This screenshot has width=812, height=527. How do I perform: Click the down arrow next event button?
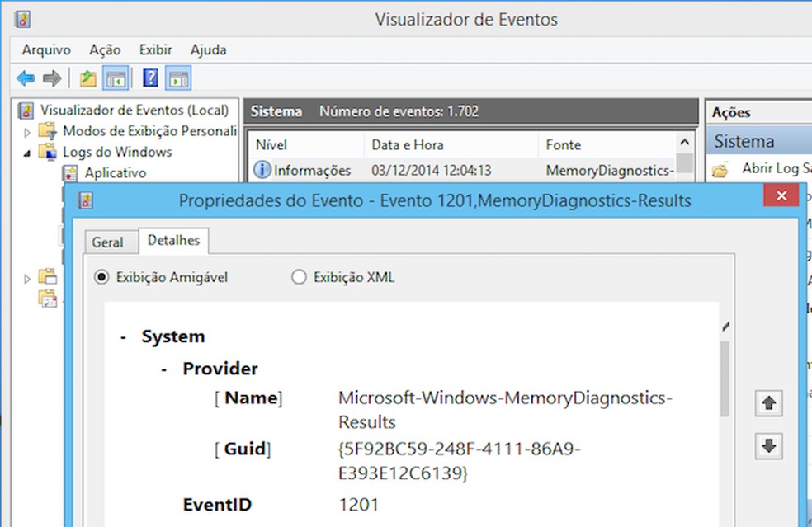pos(769,446)
